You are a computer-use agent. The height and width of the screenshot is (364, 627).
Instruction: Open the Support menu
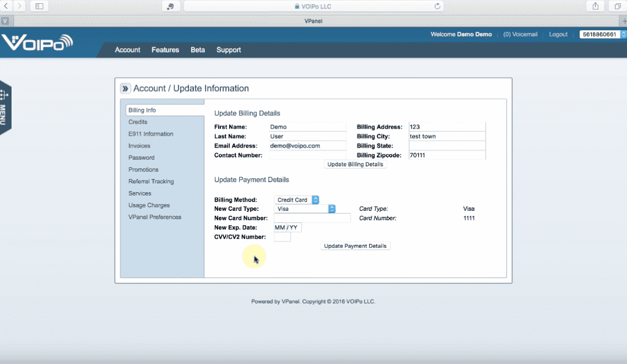pyautogui.click(x=229, y=50)
